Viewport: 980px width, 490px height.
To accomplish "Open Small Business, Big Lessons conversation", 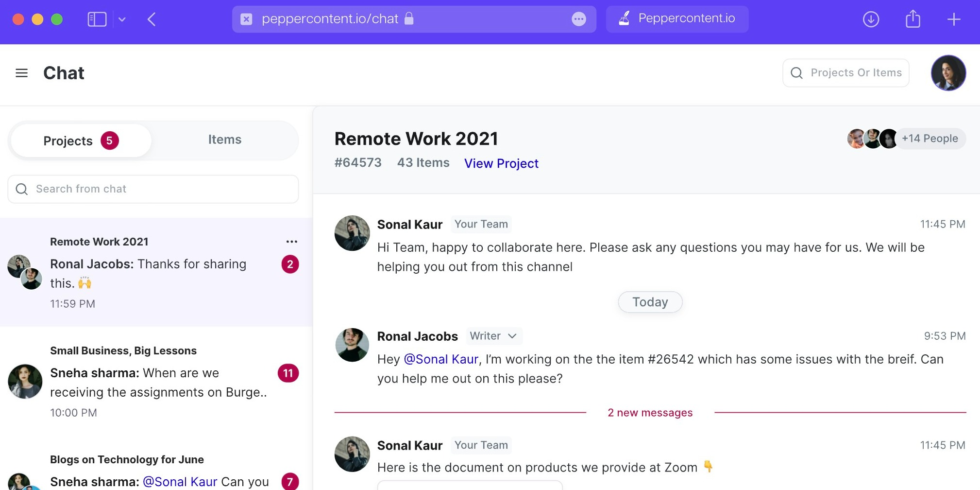I will 156,381.
